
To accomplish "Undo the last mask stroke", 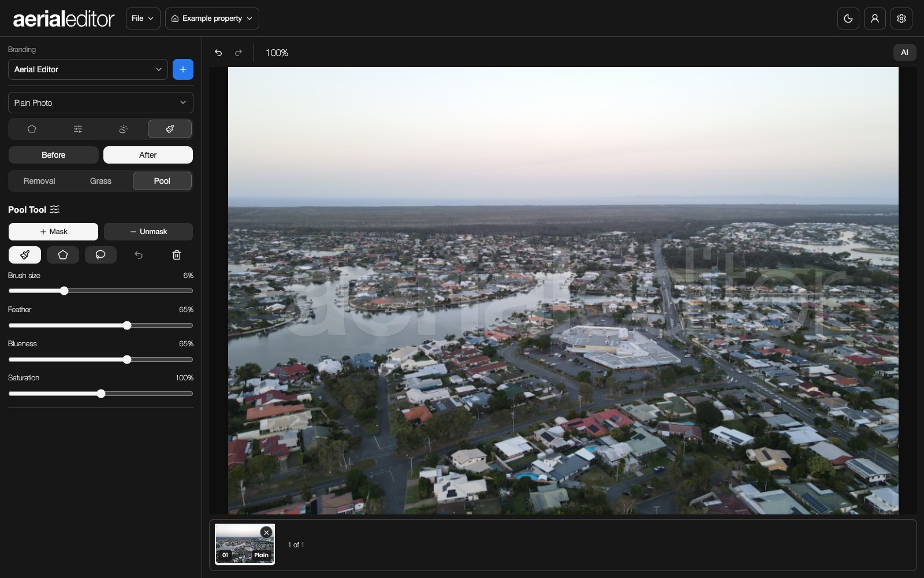I will (139, 255).
